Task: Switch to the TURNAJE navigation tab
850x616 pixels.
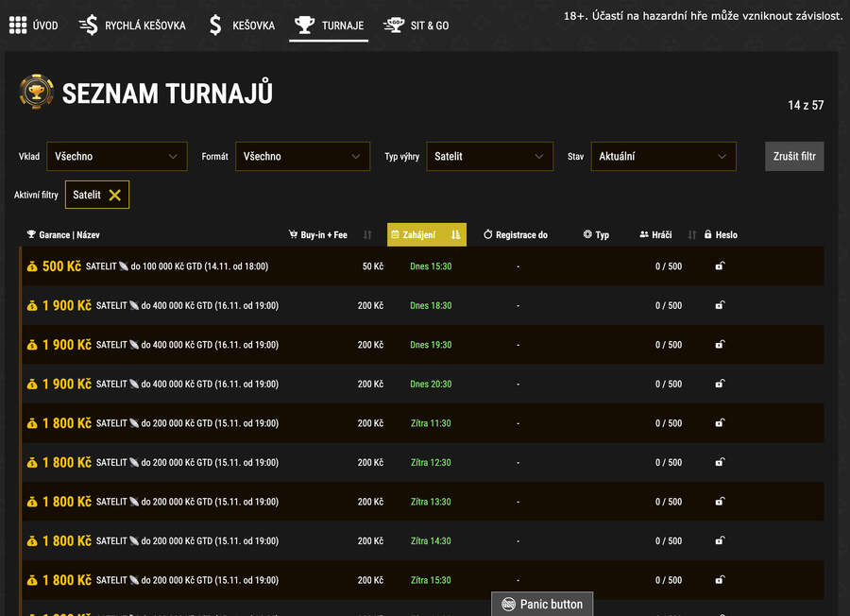Action: (x=328, y=26)
